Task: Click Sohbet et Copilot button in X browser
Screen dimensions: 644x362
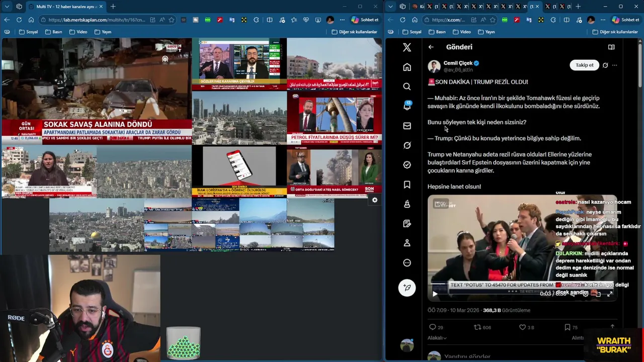Action: pyautogui.click(x=625, y=20)
